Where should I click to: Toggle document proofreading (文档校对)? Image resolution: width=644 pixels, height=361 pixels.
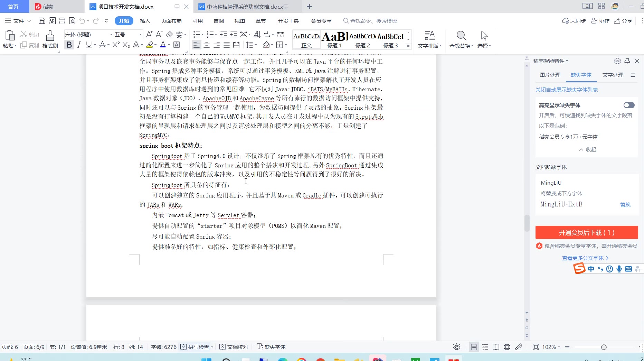[x=234, y=347]
